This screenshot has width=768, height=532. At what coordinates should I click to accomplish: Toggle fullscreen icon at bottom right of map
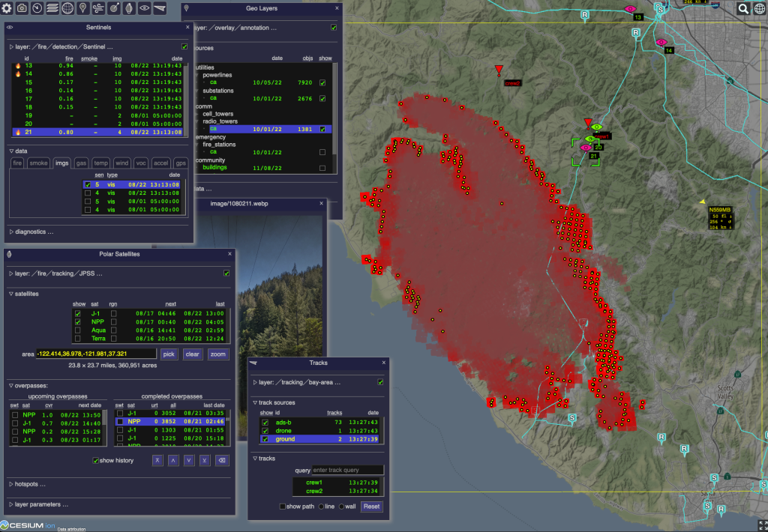[x=762, y=525]
